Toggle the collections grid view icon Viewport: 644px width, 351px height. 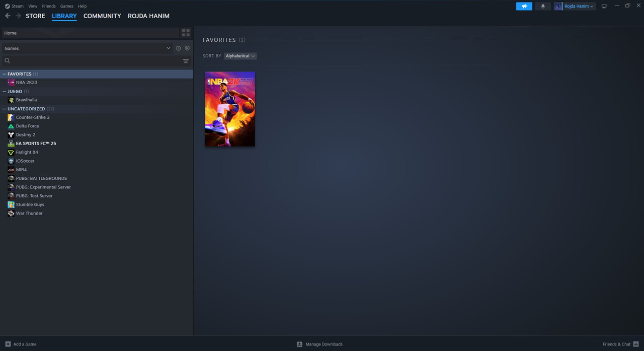[186, 33]
